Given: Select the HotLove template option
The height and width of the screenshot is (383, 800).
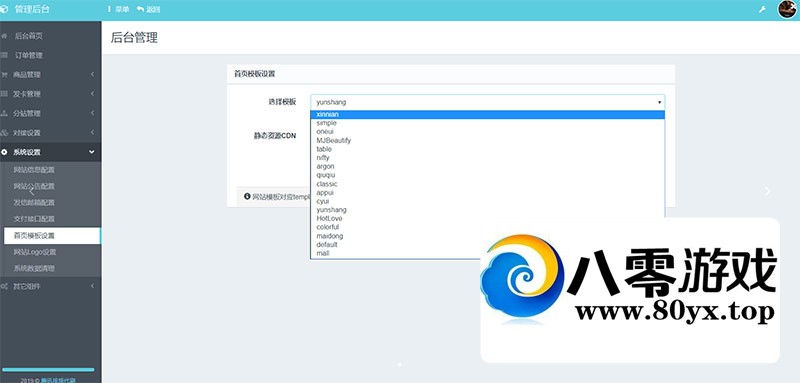Looking at the screenshot, I should [487, 218].
